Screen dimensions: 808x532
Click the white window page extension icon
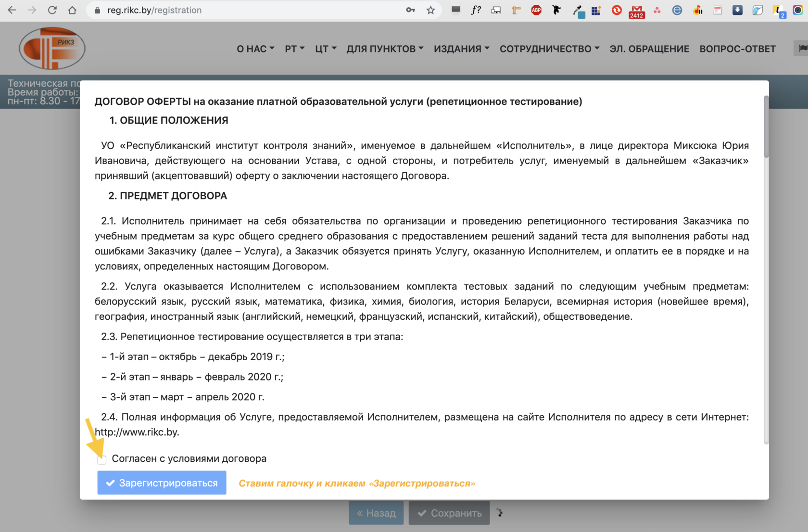[x=718, y=10]
